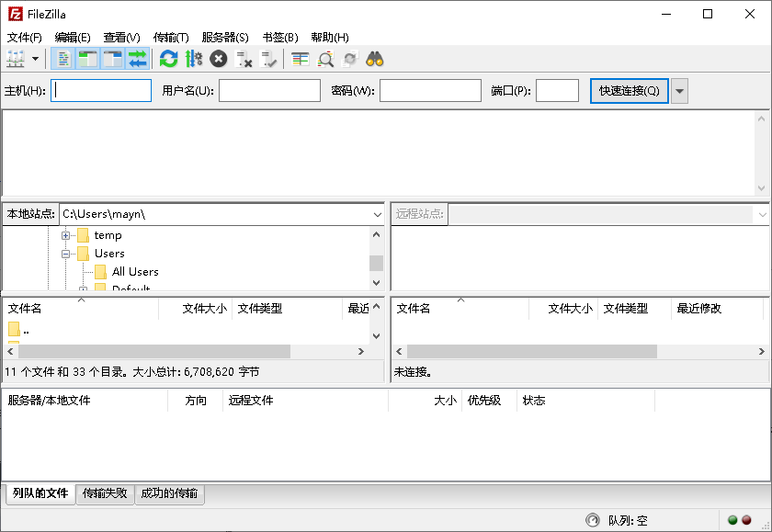
Task: Toggle directory comparison icon
Action: (325, 59)
